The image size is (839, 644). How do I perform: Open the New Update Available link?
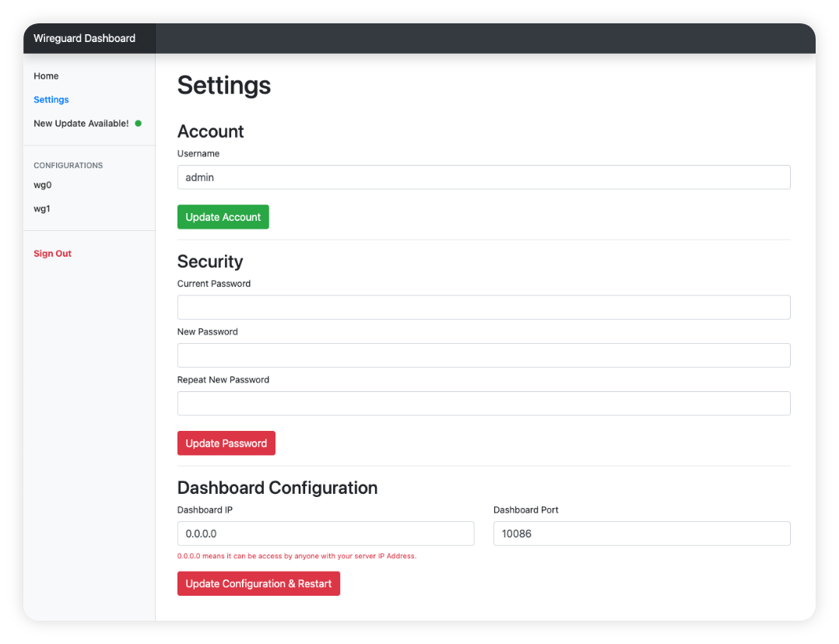pos(81,123)
